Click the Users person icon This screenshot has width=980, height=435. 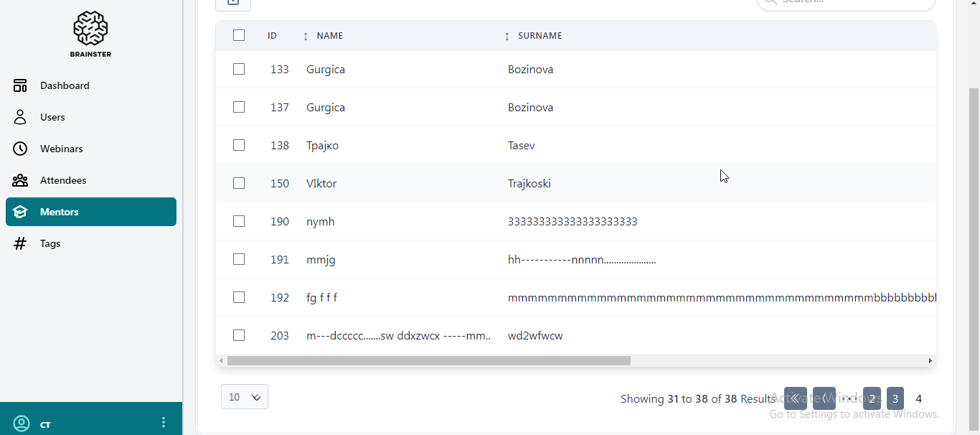20,117
